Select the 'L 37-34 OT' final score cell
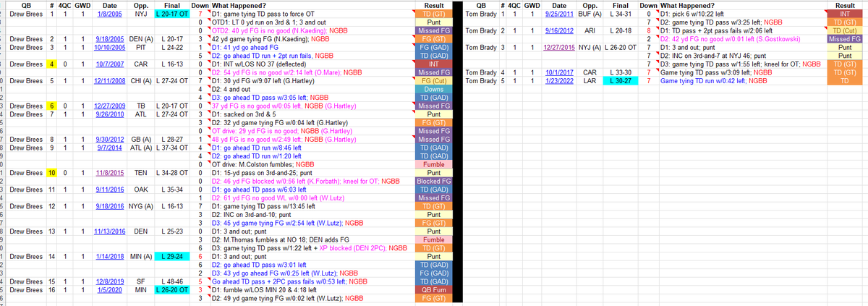 point(171,148)
